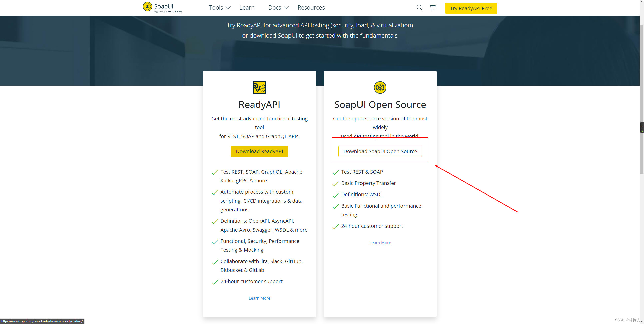Click 'Definitions: OpenAPI, AsyncAPI' feature text
This screenshot has width=644, height=324.
(x=264, y=225)
